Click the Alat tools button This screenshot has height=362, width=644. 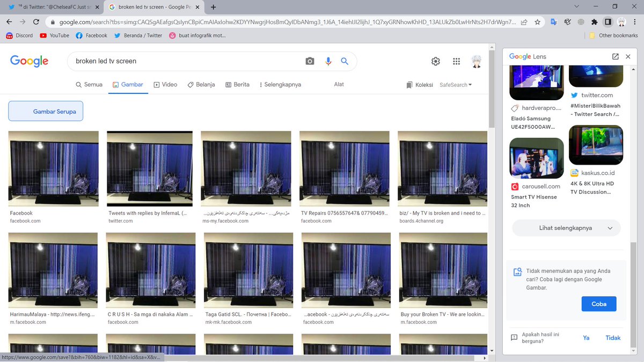click(339, 85)
